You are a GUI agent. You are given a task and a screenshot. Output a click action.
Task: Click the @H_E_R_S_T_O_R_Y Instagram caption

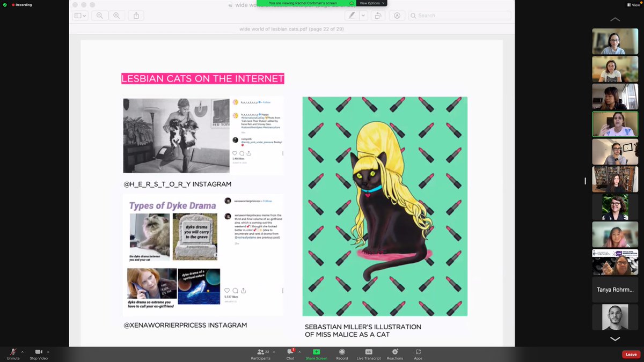tap(178, 184)
